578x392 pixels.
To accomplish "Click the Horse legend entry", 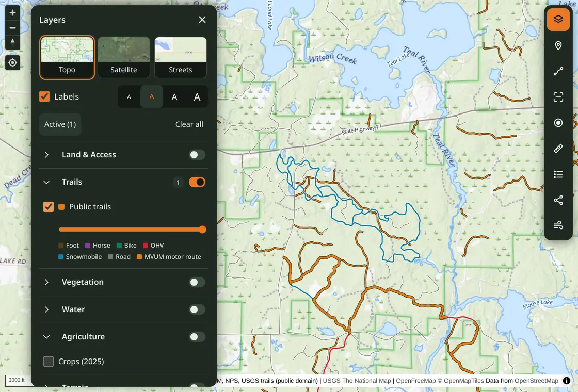I will click(98, 246).
